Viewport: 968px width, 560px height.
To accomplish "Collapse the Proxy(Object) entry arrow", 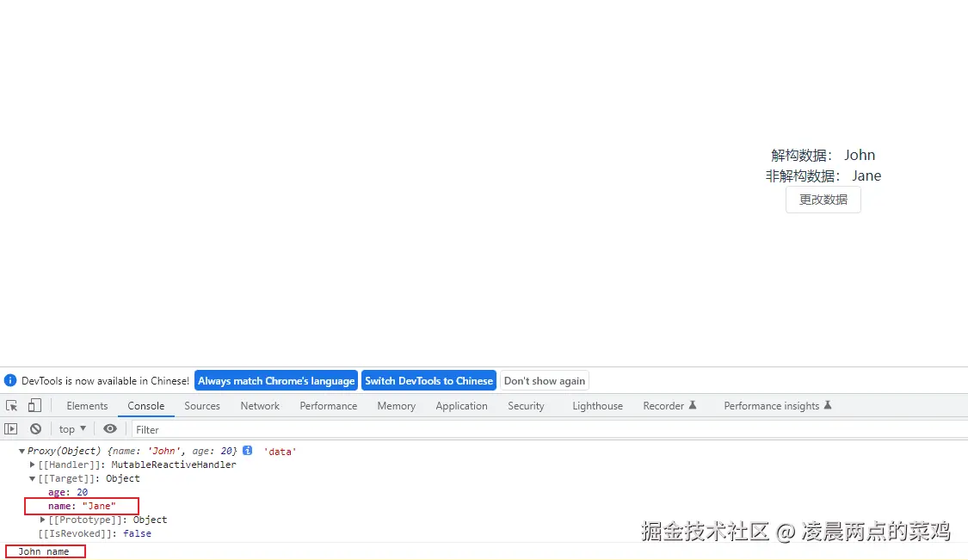I will point(22,452).
